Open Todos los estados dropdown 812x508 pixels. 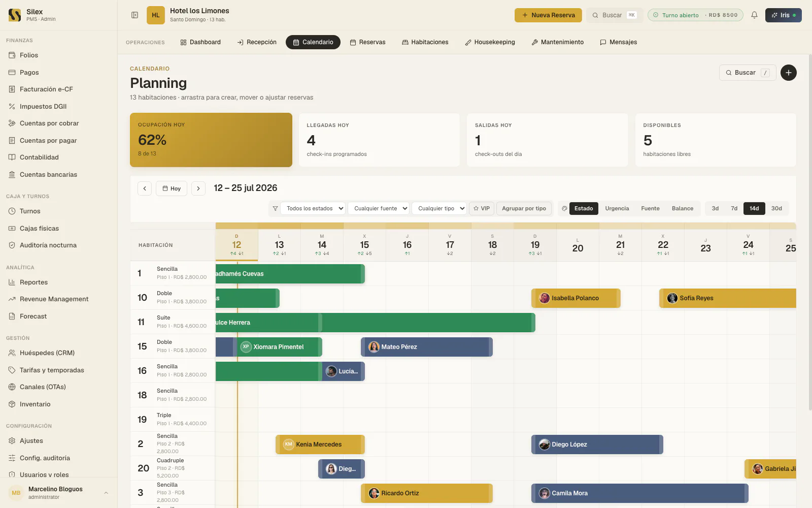(x=313, y=208)
